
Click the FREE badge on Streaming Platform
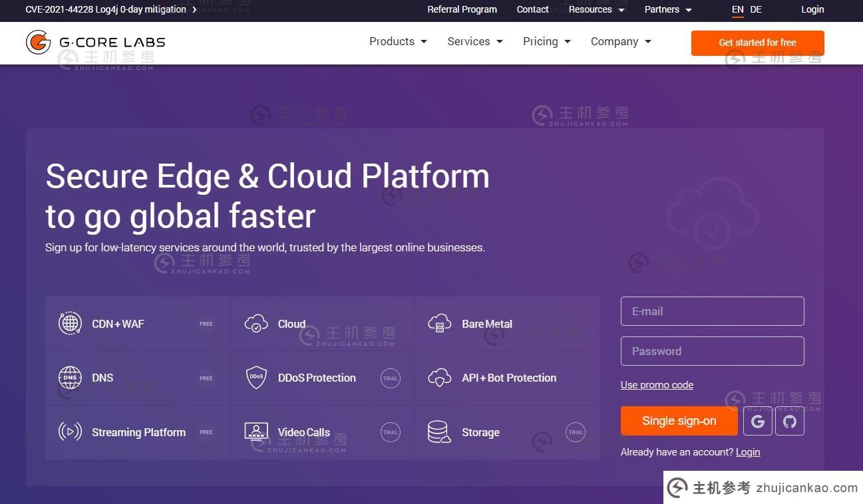click(x=206, y=432)
